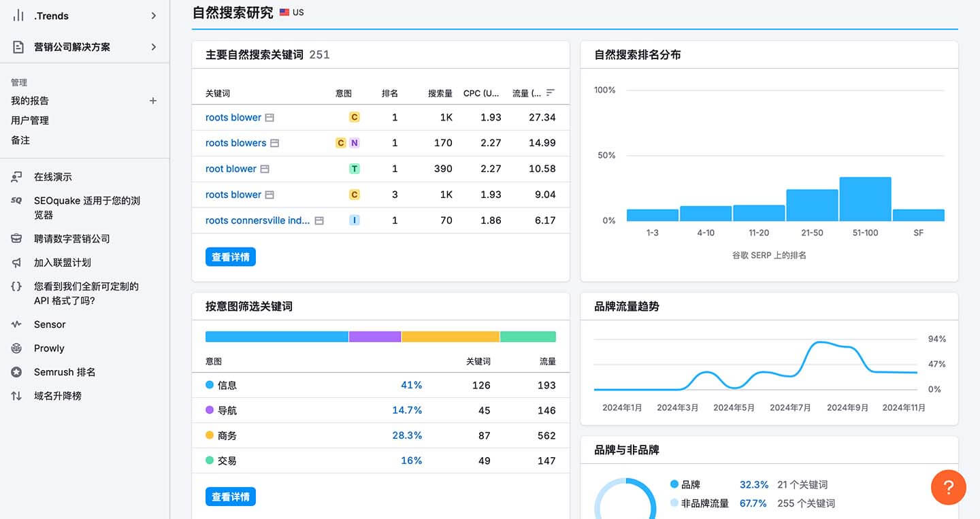The height and width of the screenshot is (519, 980).
Task: View details of top organic keywords
Action: (231, 257)
